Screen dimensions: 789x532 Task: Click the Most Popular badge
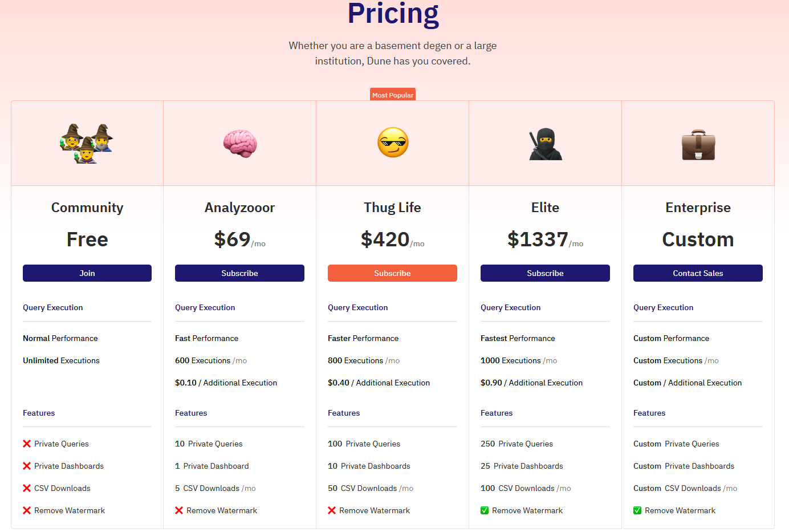pos(393,95)
